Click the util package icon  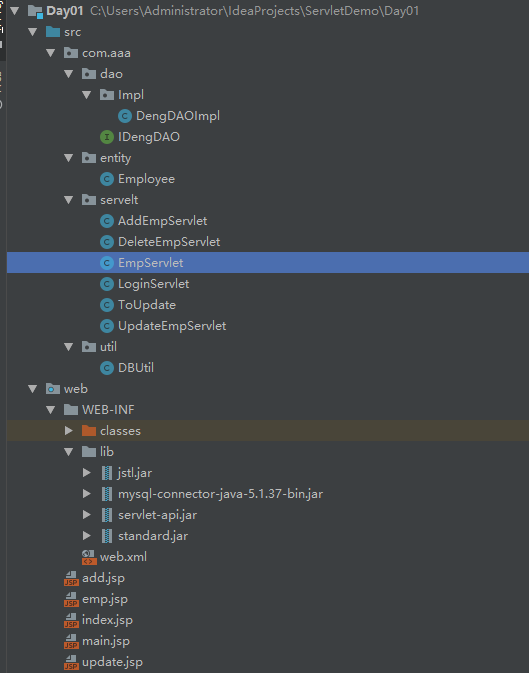click(89, 347)
